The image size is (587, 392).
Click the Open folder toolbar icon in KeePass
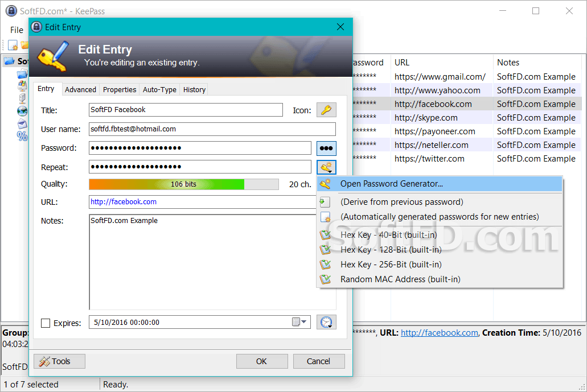[24, 46]
